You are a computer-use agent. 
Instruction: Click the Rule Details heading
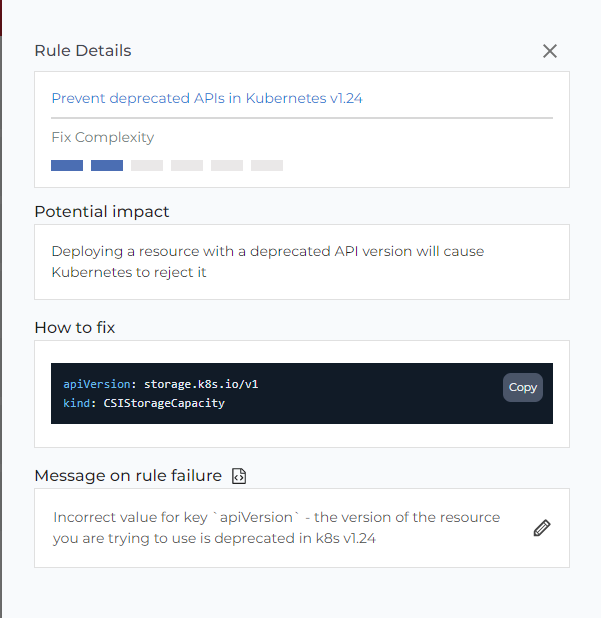(x=83, y=51)
